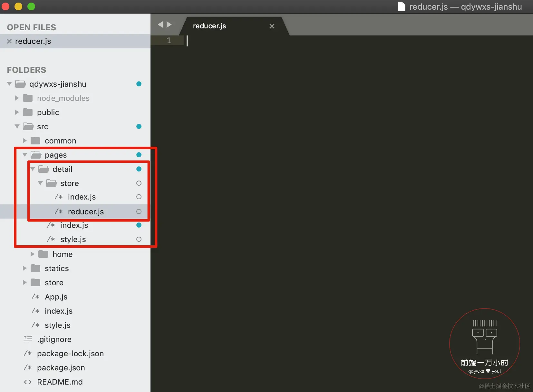Expand the node_modules folder
The width and height of the screenshot is (533, 392).
pos(17,98)
